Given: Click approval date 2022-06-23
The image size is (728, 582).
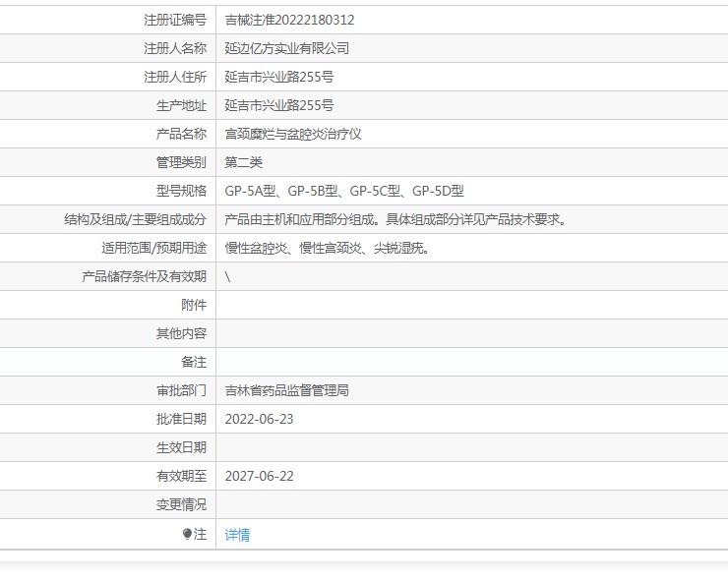Looking at the screenshot, I should click(x=259, y=419).
